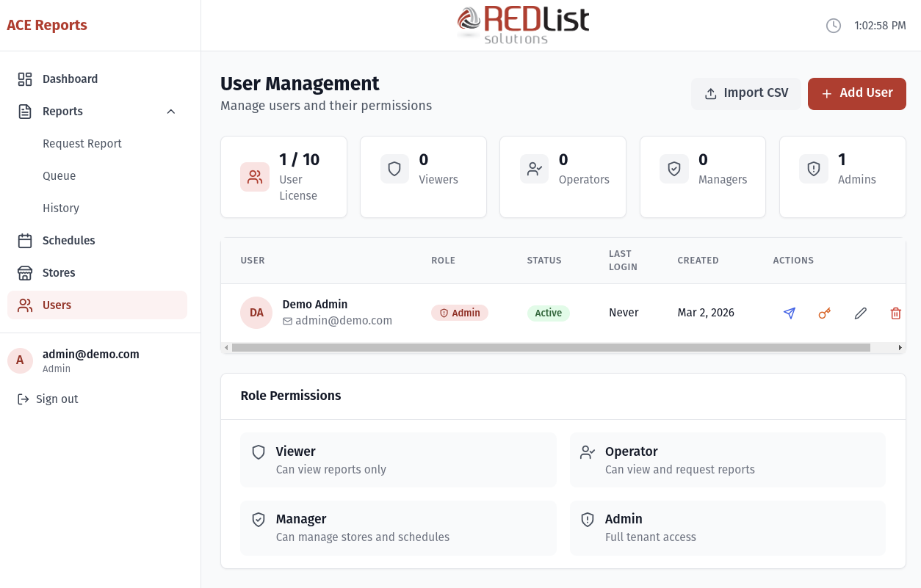Expand the Role Permissions section
The width and height of the screenshot is (921, 588).
(x=291, y=396)
